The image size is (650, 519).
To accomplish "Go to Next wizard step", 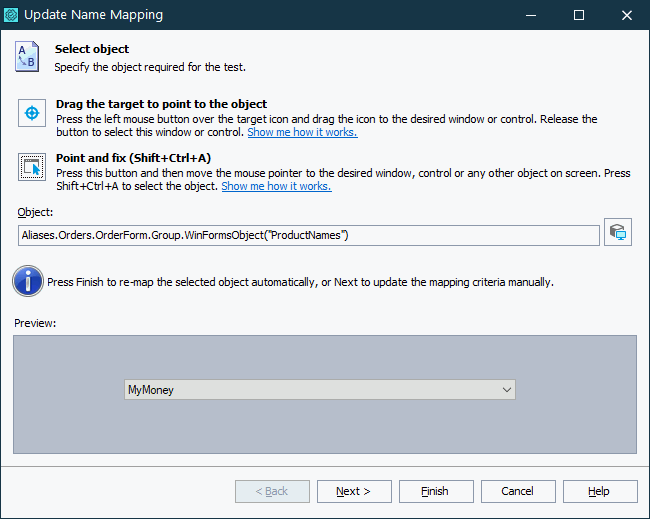I will [x=354, y=491].
